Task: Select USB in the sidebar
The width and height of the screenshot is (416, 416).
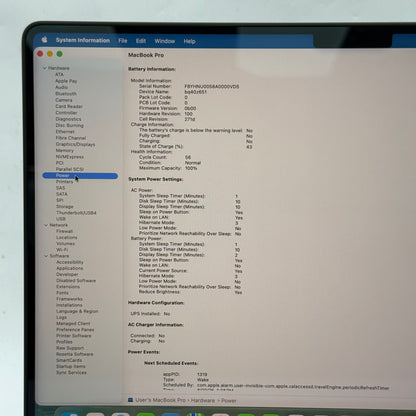Action: coord(61,219)
